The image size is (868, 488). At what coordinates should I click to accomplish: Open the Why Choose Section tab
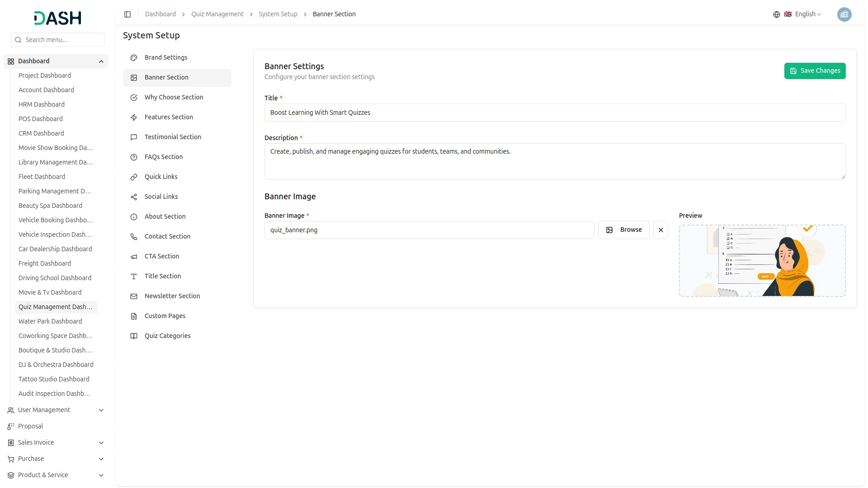tap(174, 97)
